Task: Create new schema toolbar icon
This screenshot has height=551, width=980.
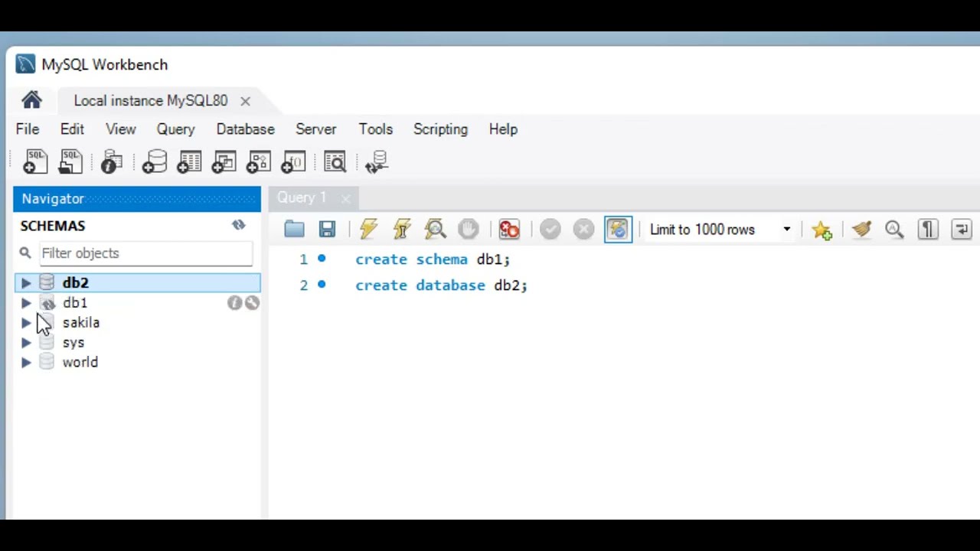Action: [x=154, y=161]
